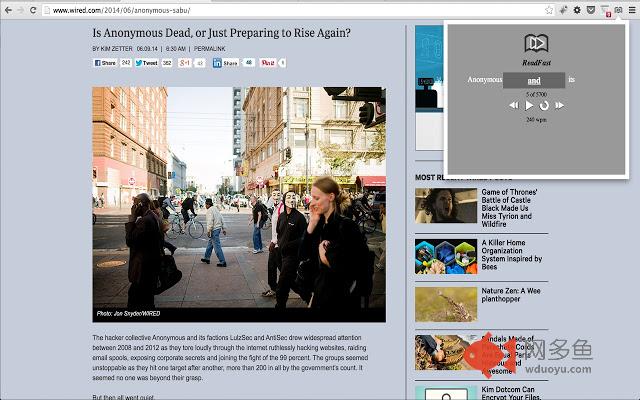Skip forward one word in ReadFast
This screenshot has height=400, width=640.
click(559, 106)
